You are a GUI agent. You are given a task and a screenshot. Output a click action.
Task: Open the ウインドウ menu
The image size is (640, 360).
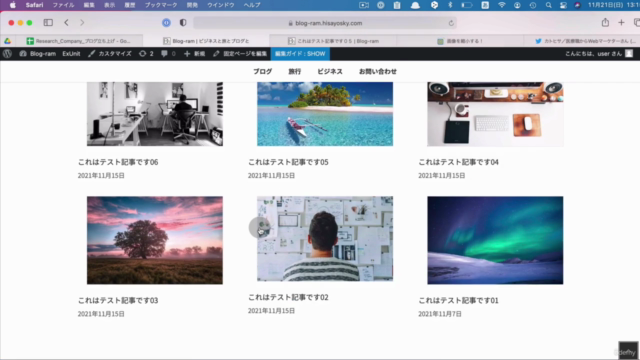point(221,5)
